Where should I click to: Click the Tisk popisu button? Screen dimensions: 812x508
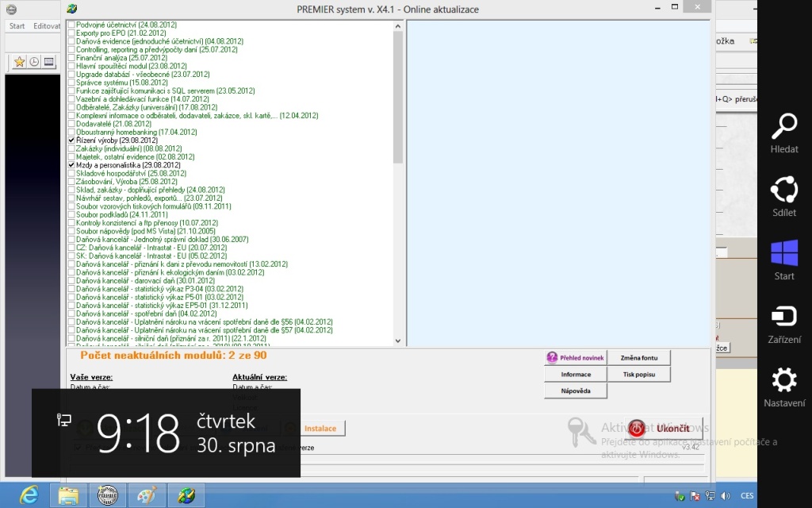[638, 375]
